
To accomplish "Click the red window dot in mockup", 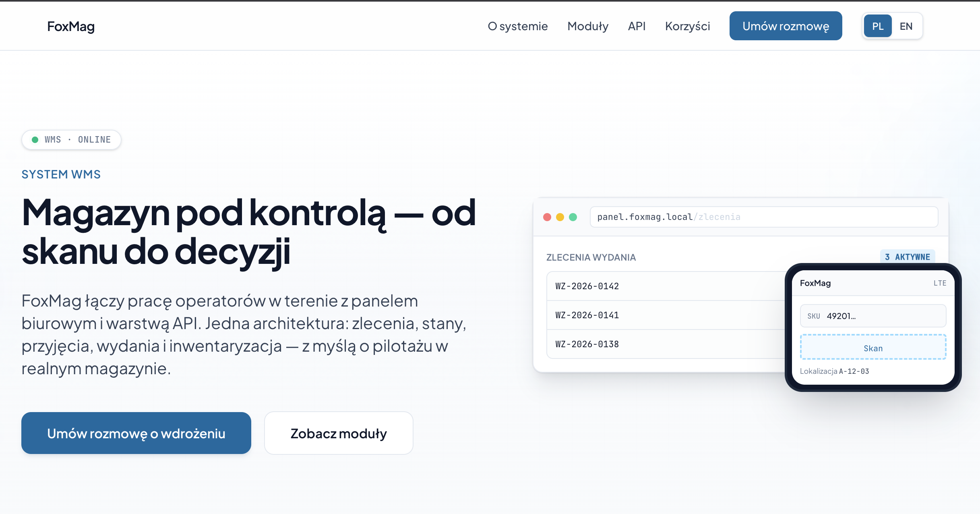I will click(547, 217).
